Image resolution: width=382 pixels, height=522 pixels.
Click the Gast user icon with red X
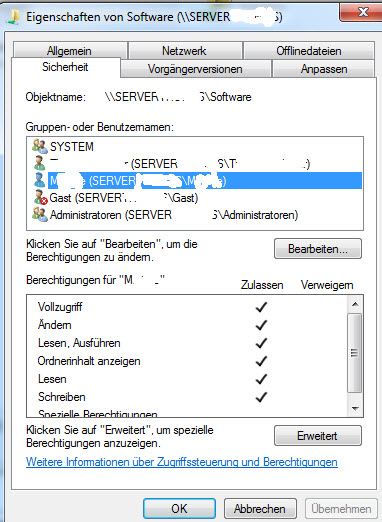point(40,197)
